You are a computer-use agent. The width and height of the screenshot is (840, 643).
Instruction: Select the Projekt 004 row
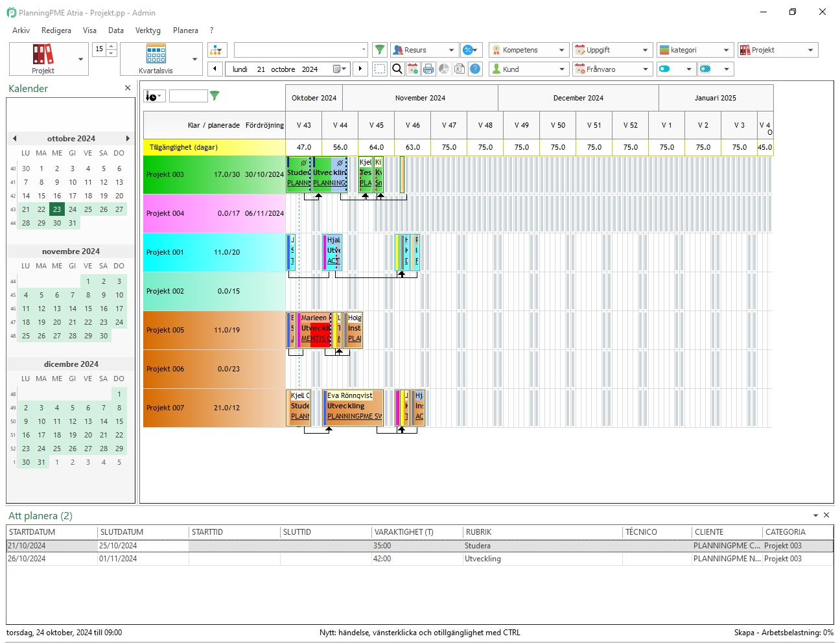click(214, 213)
